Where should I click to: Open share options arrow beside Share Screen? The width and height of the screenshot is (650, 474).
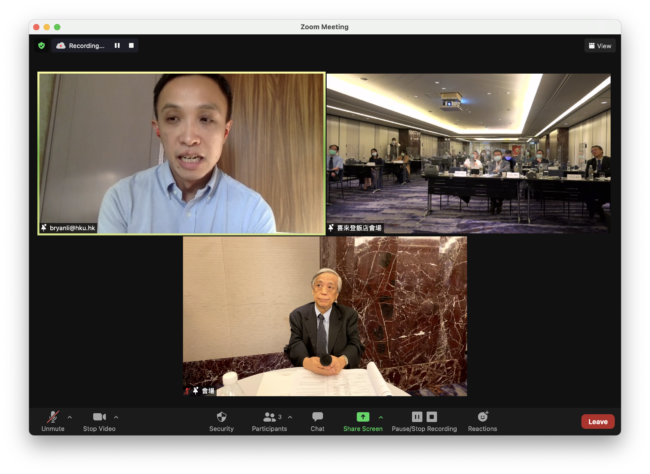(x=380, y=417)
